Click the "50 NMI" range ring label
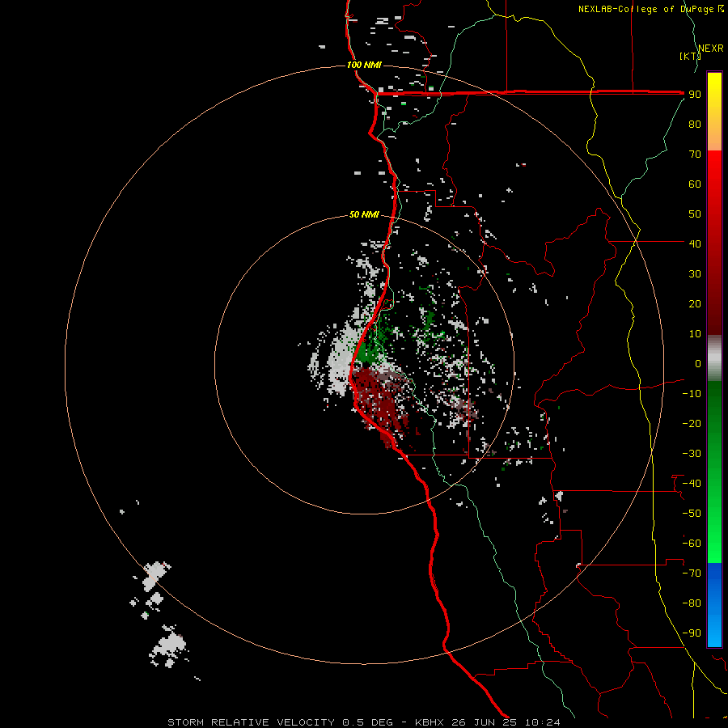 [365, 214]
